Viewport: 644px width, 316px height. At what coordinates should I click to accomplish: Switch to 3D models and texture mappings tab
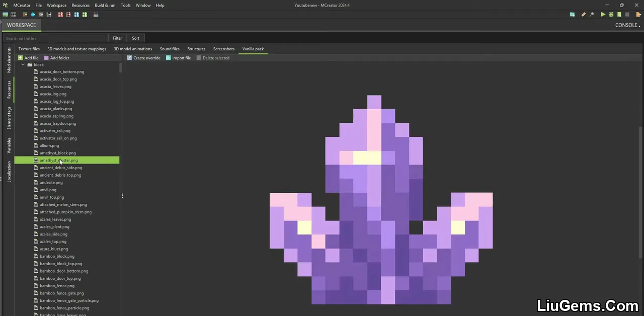pos(76,49)
